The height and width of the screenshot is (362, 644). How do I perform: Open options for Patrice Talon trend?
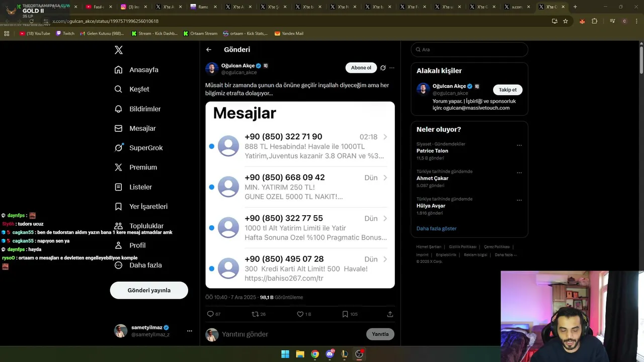pos(519,145)
